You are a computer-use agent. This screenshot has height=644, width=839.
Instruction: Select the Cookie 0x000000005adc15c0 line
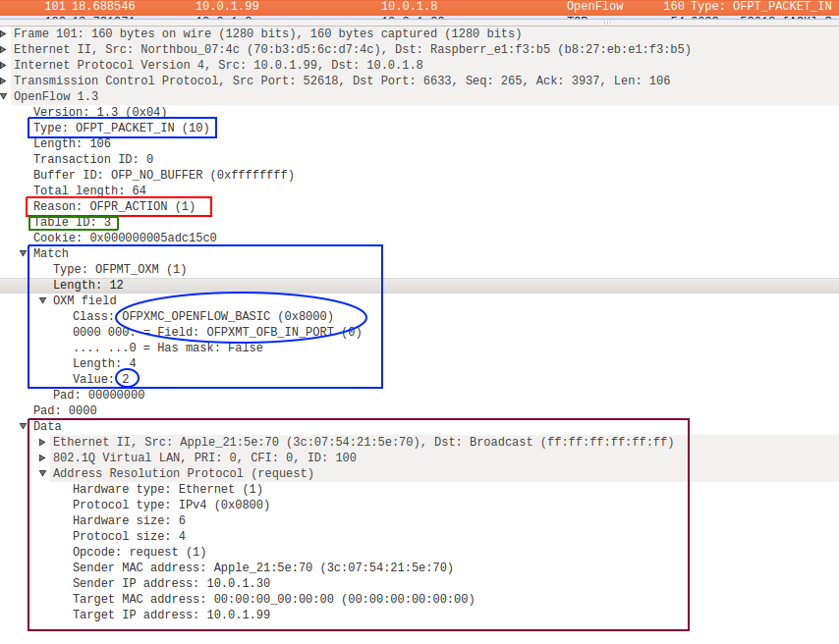click(125, 238)
